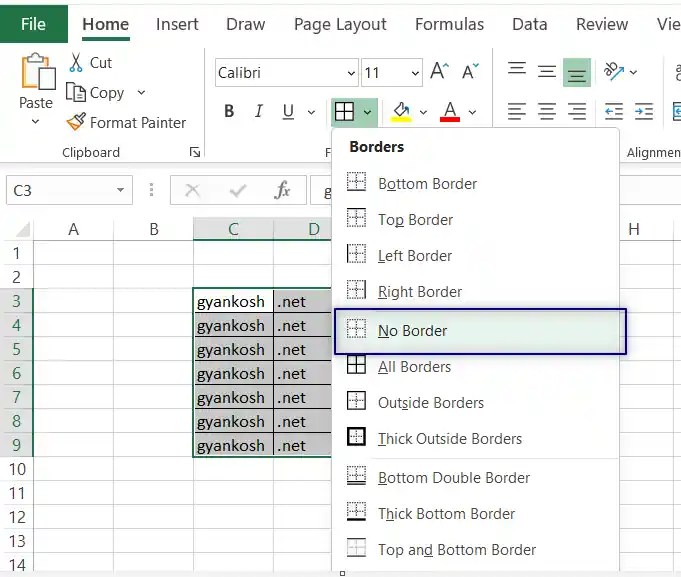Click the Cut scissors icon
This screenshot has height=577, width=681.
[x=76, y=63]
